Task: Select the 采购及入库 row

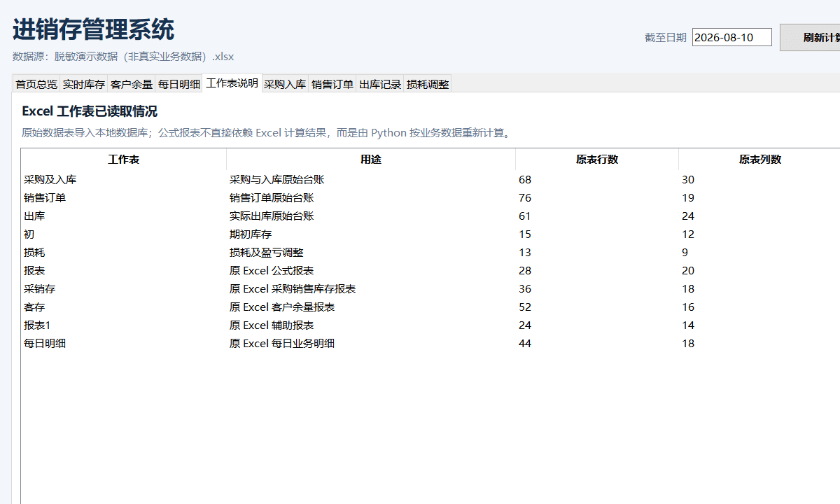Action: [x=430, y=180]
